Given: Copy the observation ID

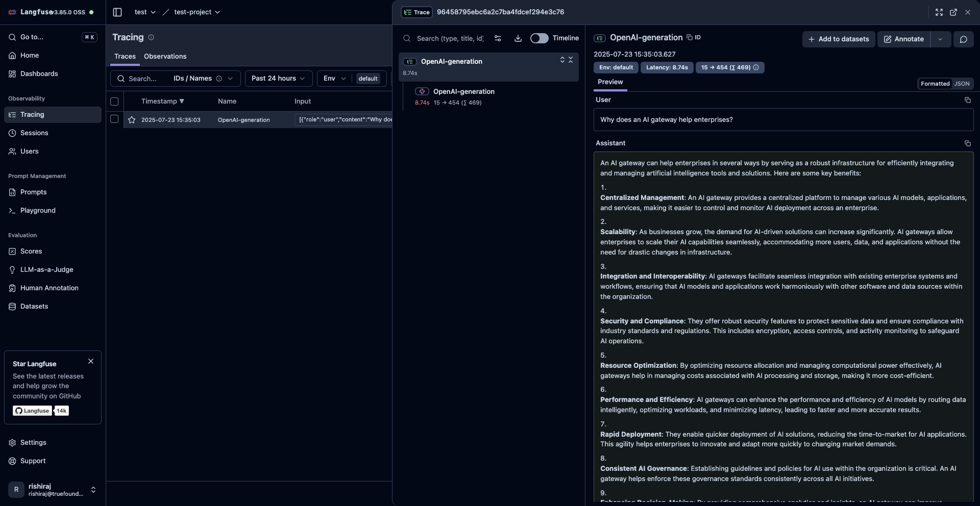Looking at the screenshot, I should (693, 37).
